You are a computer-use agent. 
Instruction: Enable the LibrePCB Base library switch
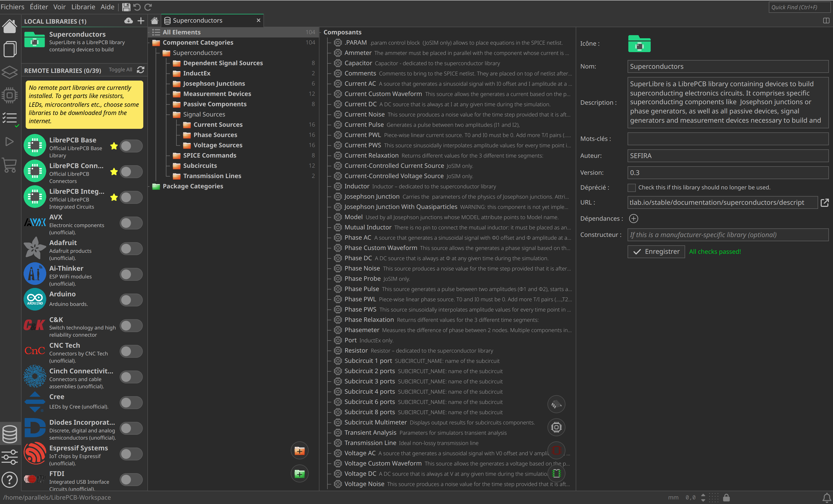[131, 146]
